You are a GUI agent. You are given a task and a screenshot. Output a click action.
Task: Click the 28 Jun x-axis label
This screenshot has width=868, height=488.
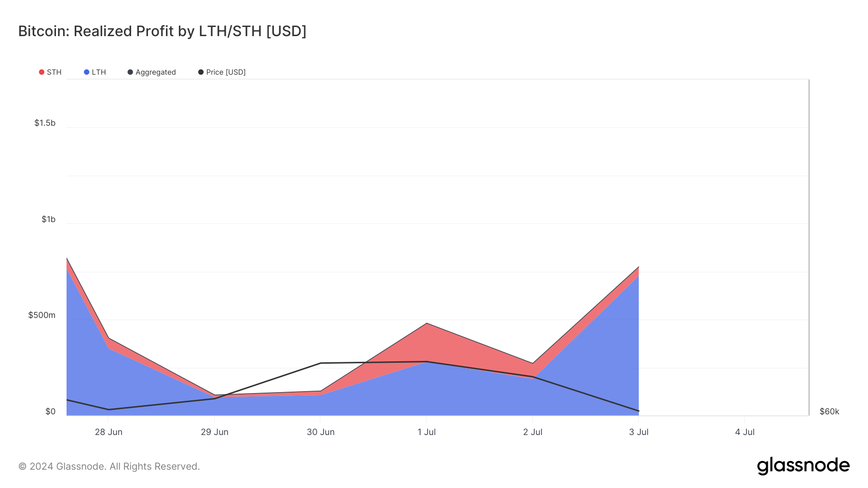pyautogui.click(x=108, y=432)
